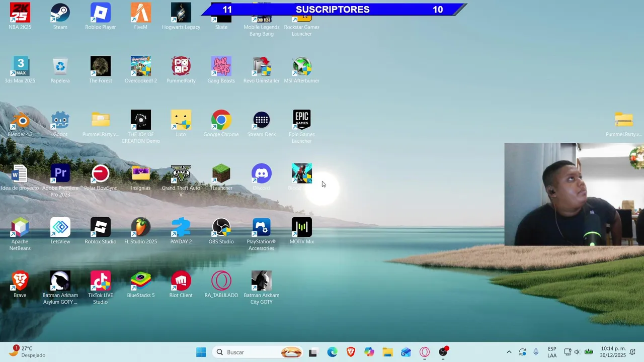
Task: Select the MOTIV Mix icon
Action: (302, 228)
